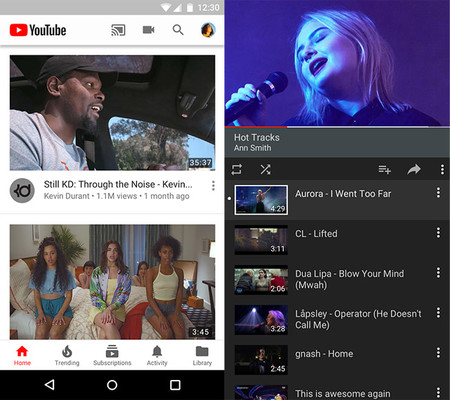This screenshot has width=450, height=400.
Task: Tap the Android back button
Action: click(x=49, y=385)
